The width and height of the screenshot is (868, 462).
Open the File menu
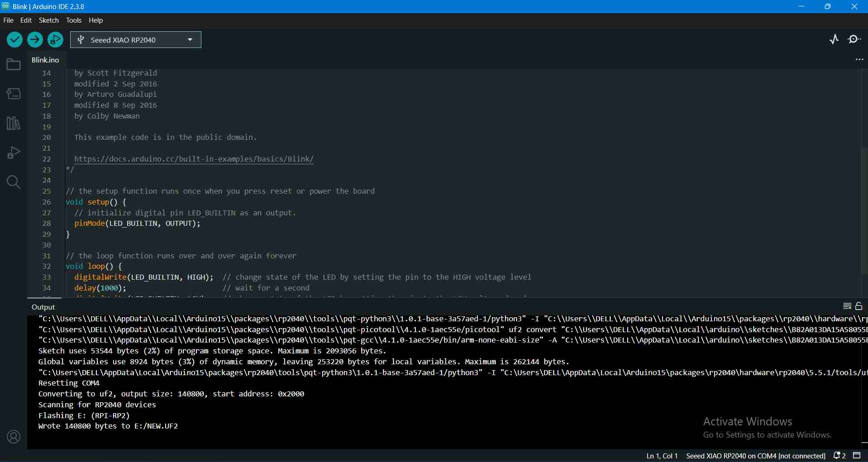9,20
